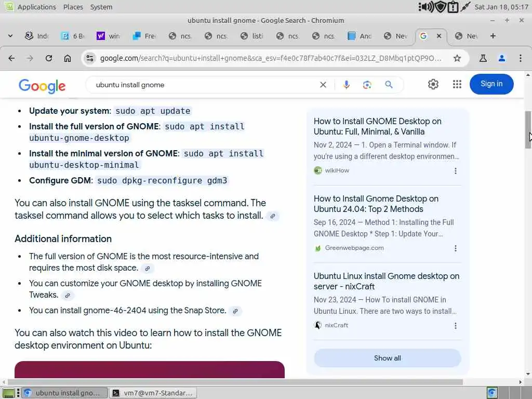Search by image with Google Lens icon
Image resolution: width=532 pixels, height=399 pixels.
pyautogui.click(x=367, y=85)
